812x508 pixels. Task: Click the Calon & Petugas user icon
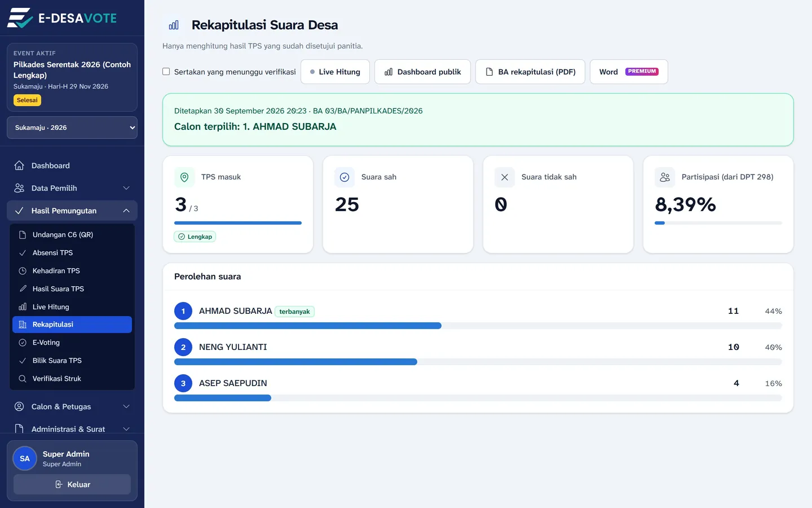(x=19, y=406)
